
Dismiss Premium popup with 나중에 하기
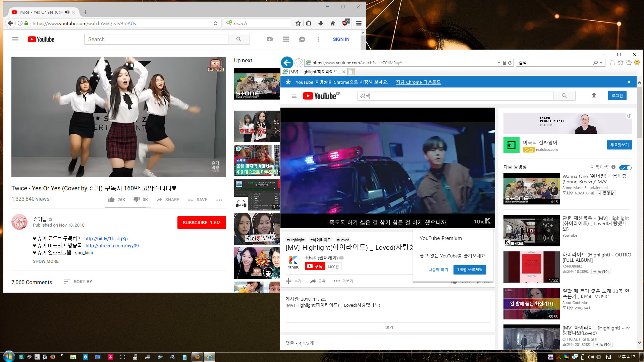[x=438, y=269]
